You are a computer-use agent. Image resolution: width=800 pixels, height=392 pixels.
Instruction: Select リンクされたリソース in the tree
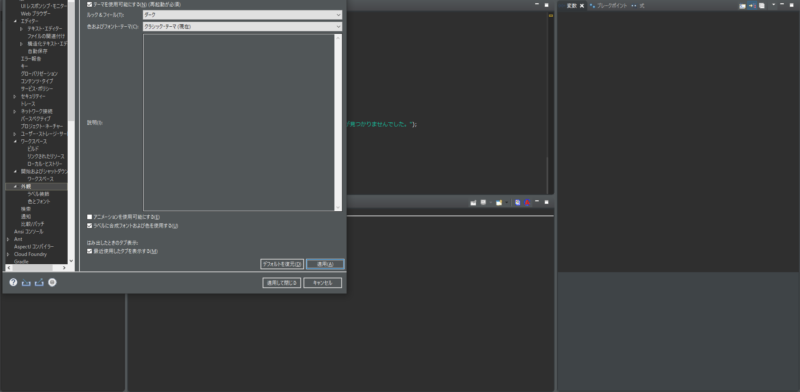46,156
